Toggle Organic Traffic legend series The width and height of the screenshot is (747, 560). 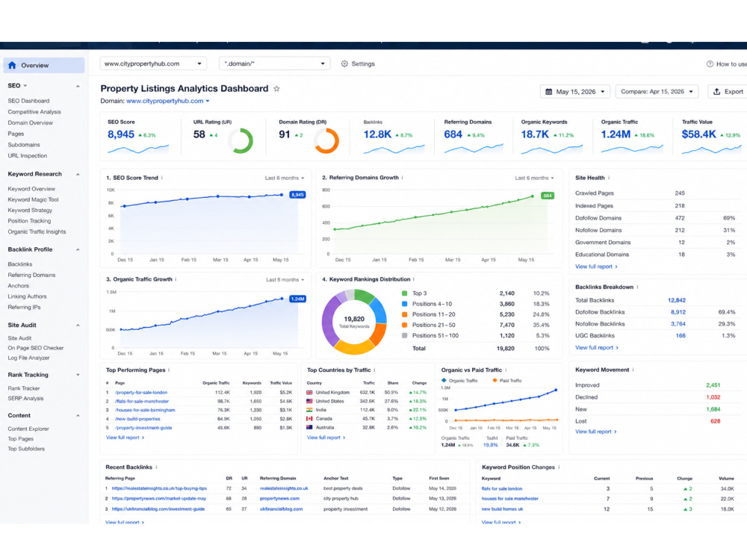[x=459, y=381]
